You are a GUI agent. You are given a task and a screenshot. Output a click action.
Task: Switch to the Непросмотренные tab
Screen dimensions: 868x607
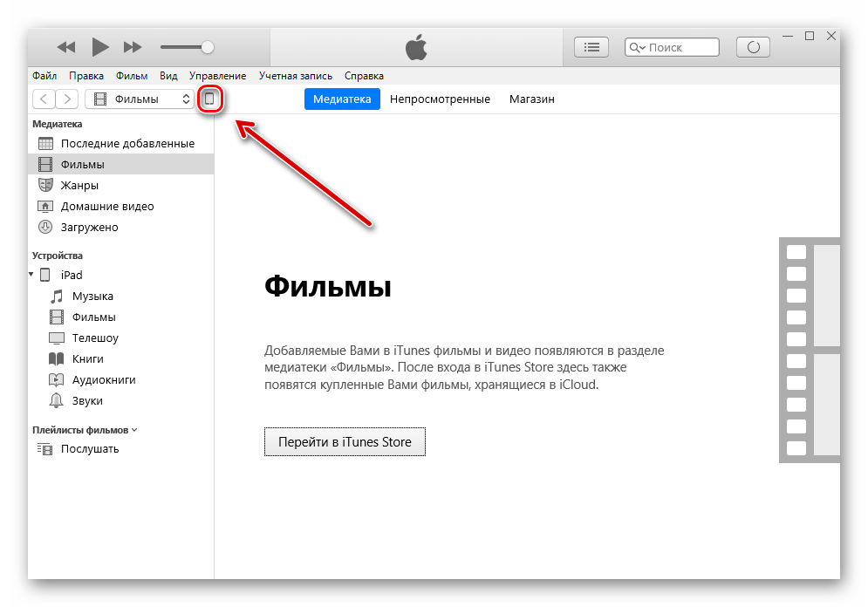[x=440, y=99]
